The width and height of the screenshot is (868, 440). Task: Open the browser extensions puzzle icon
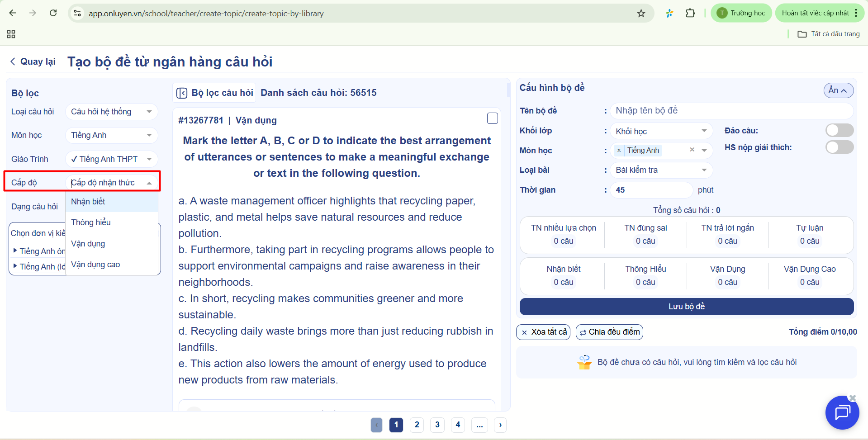coord(690,14)
